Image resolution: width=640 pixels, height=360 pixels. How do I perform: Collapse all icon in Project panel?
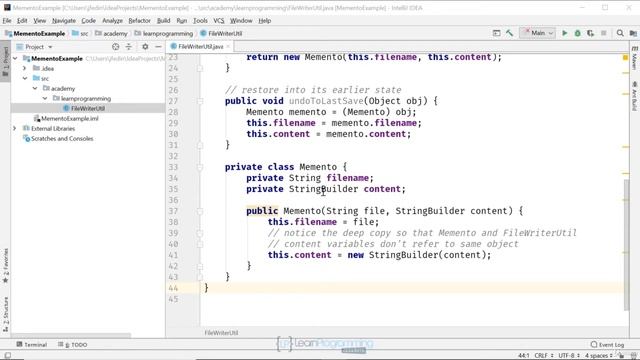click(129, 47)
